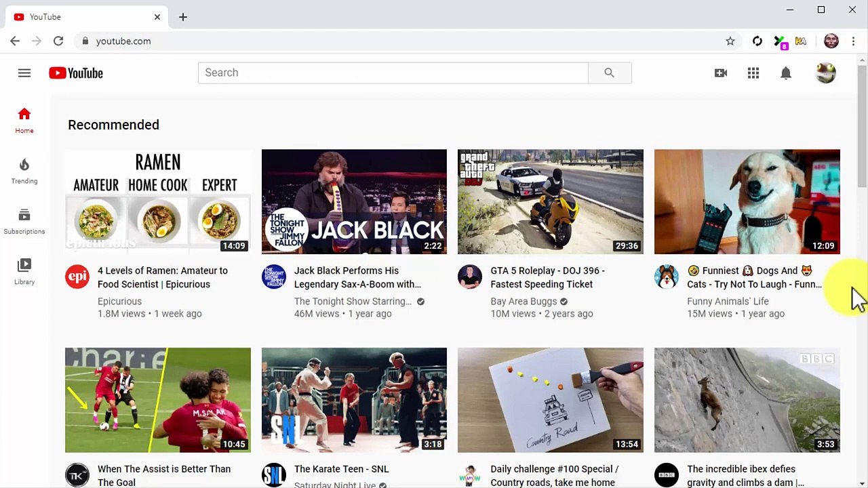Screen dimensions: 868x488
Task: Click the BBC channel avatar
Action: (x=667, y=475)
